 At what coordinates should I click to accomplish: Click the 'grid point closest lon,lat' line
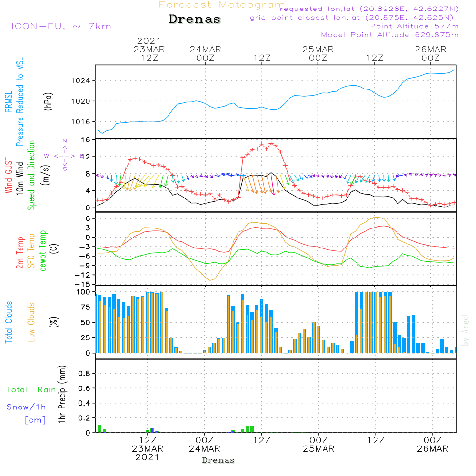click(352, 18)
